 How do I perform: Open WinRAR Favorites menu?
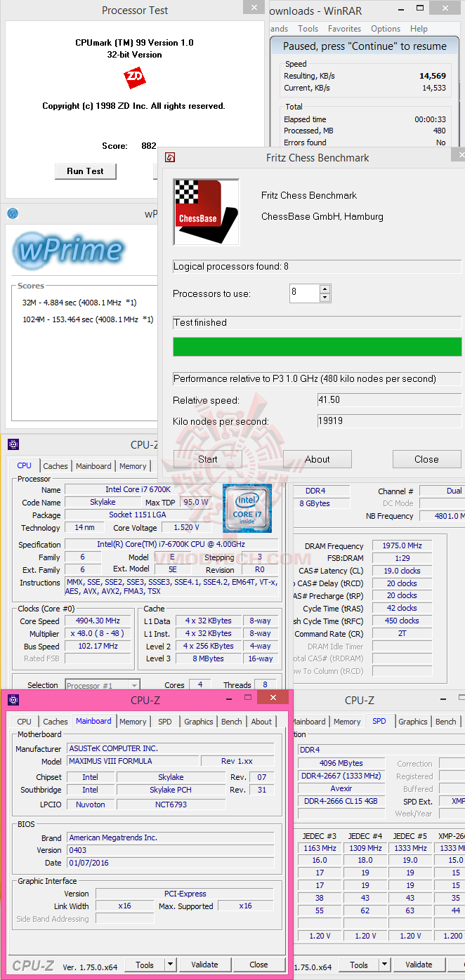pyautogui.click(x=344, y=29)
